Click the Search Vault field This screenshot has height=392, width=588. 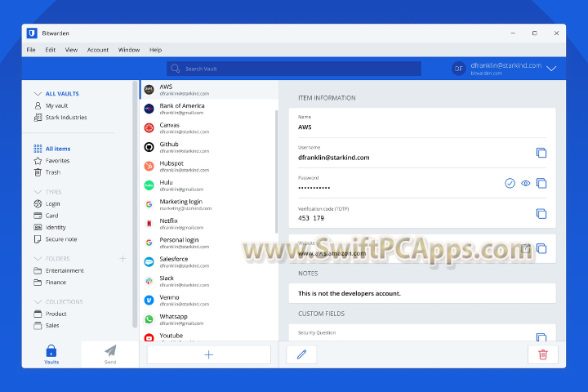[294, 69]
